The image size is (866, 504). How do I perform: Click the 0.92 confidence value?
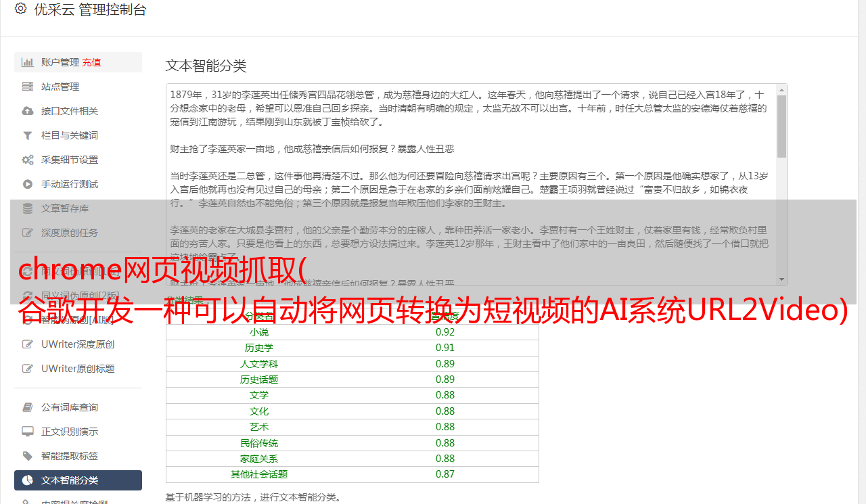(445, 332)
